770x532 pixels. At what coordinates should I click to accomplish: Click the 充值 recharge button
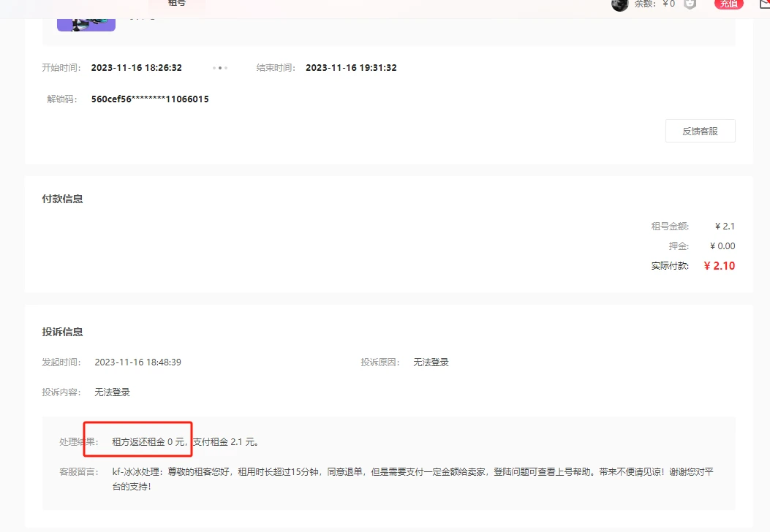coord(728,4)
